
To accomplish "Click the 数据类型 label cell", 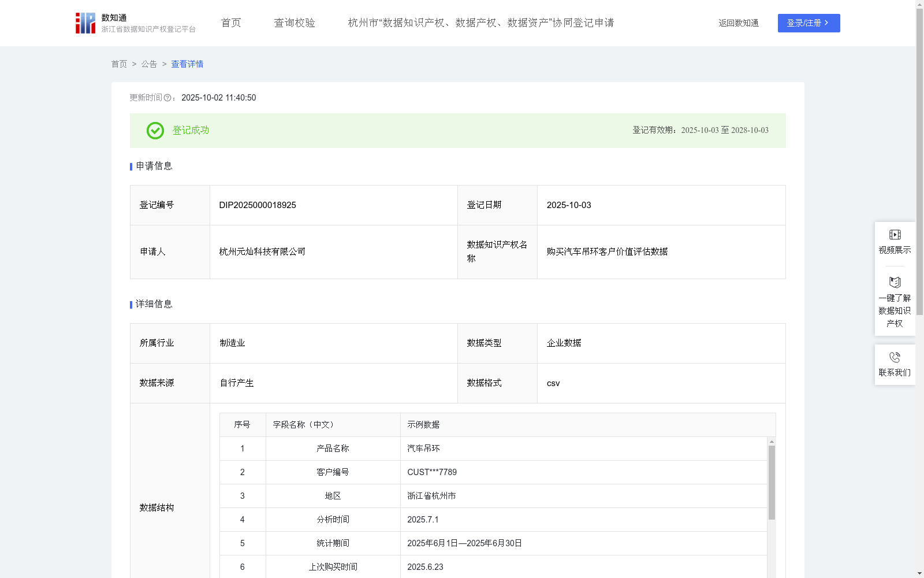I will (x=497, y=343).
